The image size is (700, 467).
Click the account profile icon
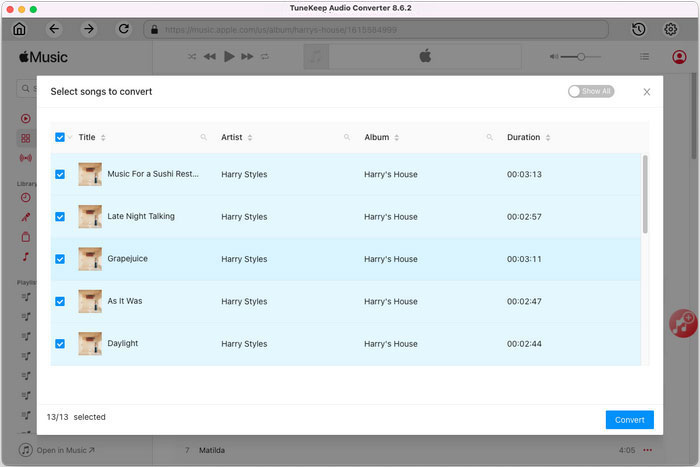(679, 57)
